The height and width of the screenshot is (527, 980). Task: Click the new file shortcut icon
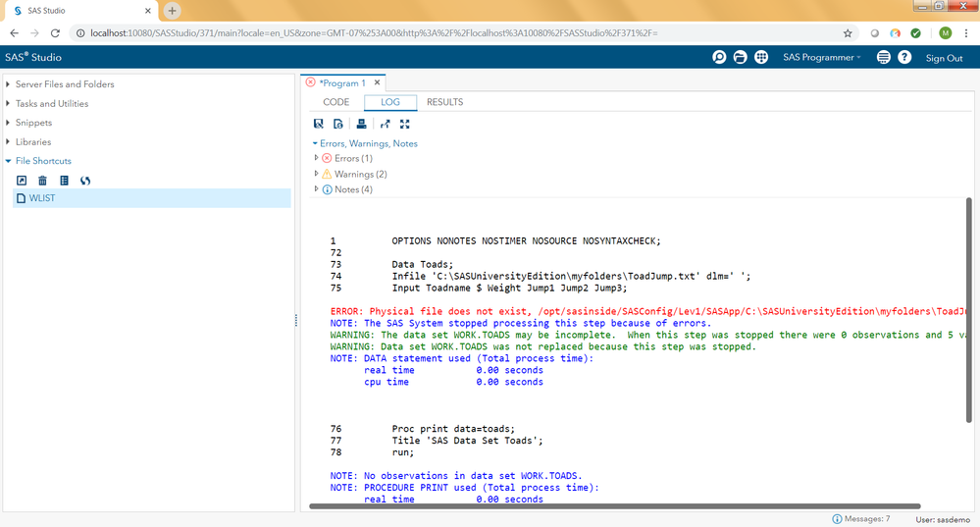(x=22, y=181)
